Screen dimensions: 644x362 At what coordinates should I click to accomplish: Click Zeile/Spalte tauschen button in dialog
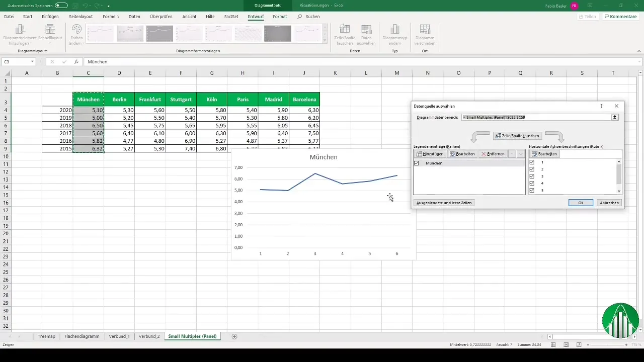[517, 136]
